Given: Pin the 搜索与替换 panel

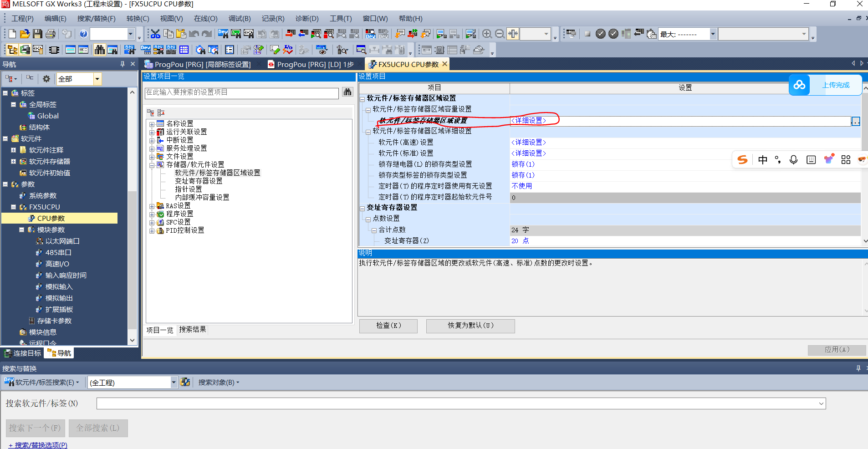Looking at the screenshot, I should 858,368.
